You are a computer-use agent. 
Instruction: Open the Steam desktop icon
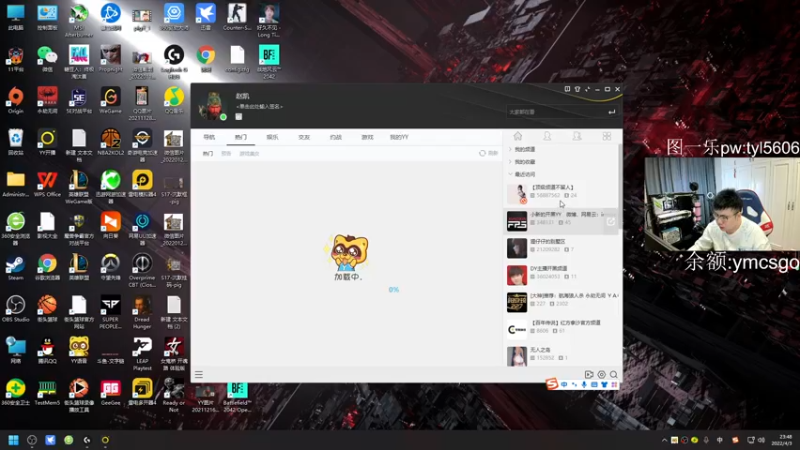[x=15, y=268]
